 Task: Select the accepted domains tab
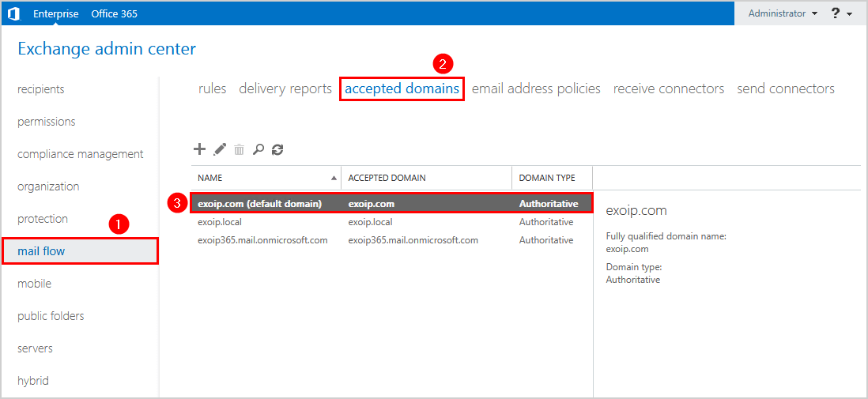pos(402,88)
